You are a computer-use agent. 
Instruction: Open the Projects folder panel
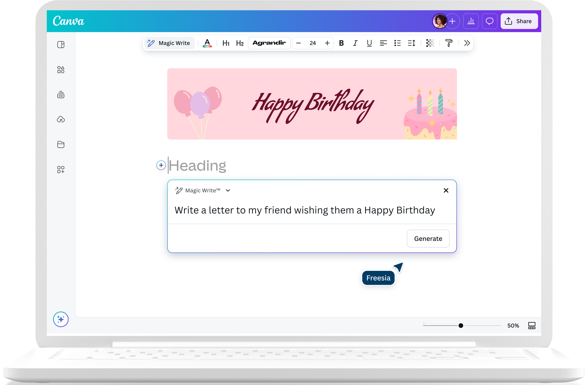click(x=61, y=144)
